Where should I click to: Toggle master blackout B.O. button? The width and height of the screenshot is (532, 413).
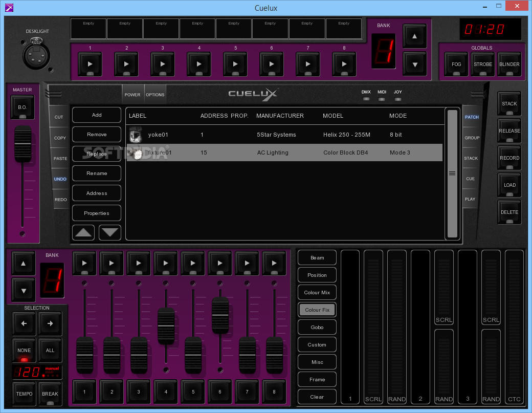click(x=23, y=107)
